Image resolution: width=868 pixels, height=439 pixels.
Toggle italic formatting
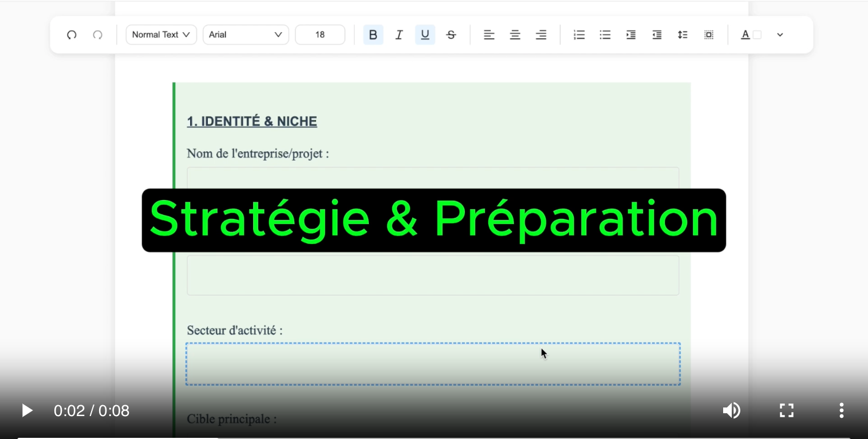pyautogui.click(x=399, y=35)
